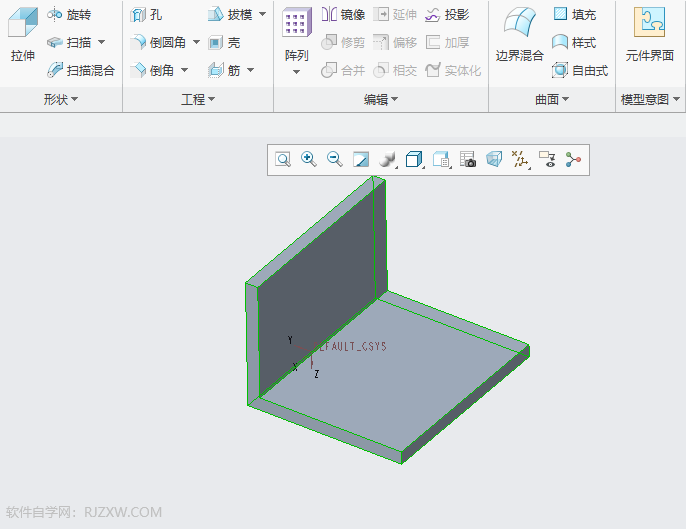The width and height of the screenshot is (686, 529).
Task: Open the 阵列 (Pattern) dropdown arrow
Action: click(295, 72)
